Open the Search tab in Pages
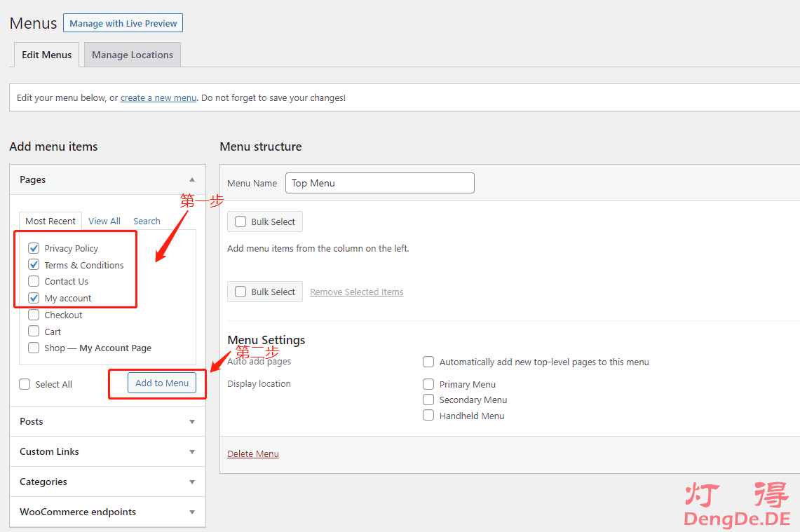 tap(147, 221)
